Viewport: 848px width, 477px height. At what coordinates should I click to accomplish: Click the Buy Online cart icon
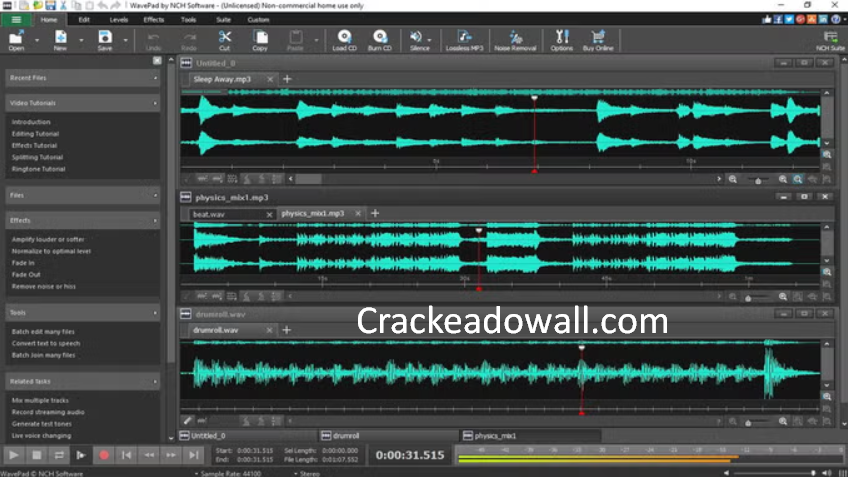pos(598,41)
